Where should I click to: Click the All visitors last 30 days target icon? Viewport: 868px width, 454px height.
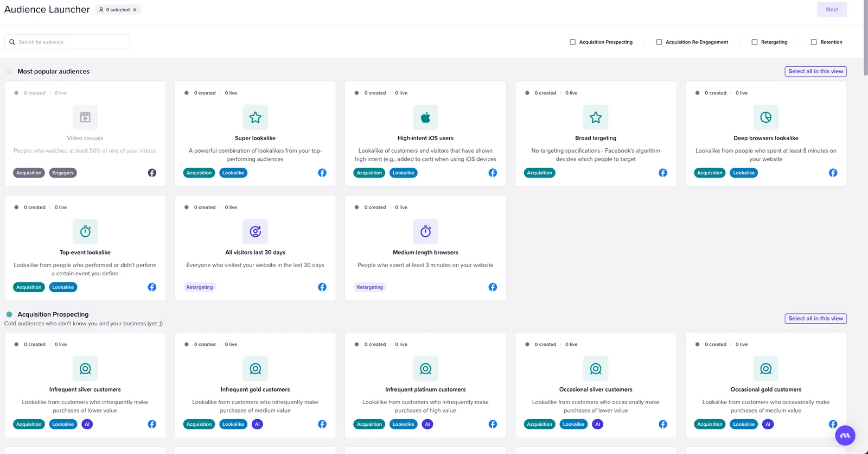255,231
